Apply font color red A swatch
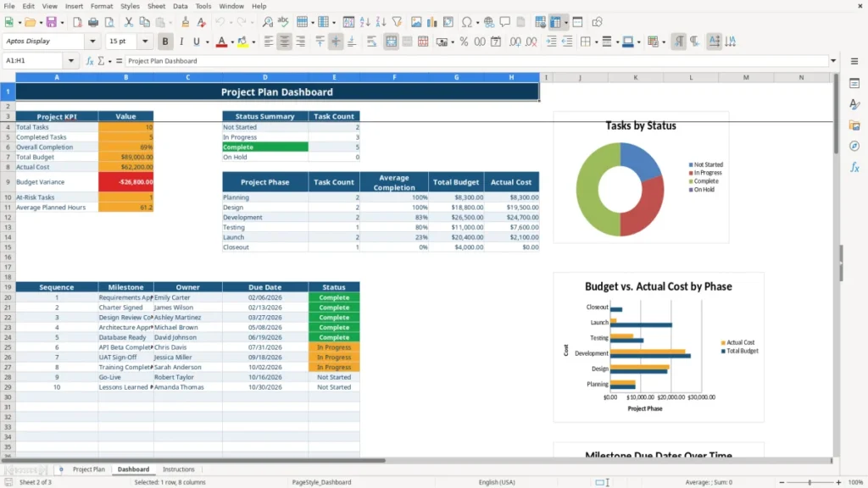The width and height of the screenshot is (868, 488). 221,42
